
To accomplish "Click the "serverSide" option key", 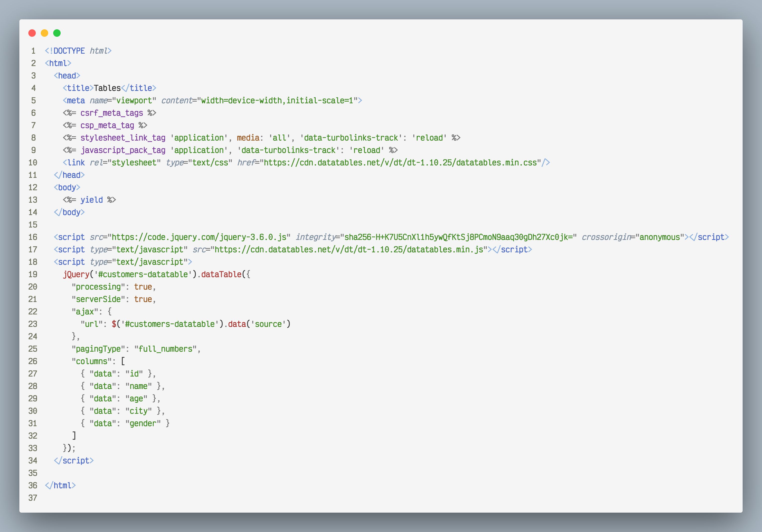I will pos(98,300).
